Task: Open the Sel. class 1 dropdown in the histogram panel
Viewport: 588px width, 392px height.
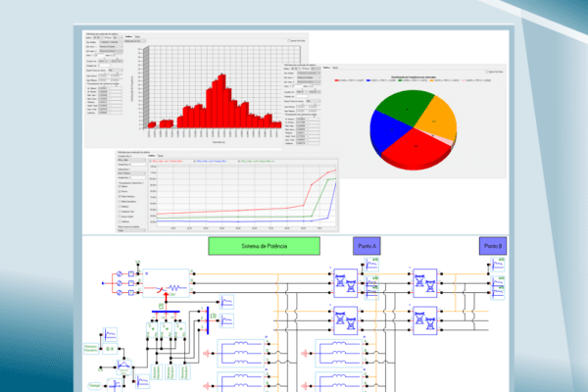Action: click(111, 46)
